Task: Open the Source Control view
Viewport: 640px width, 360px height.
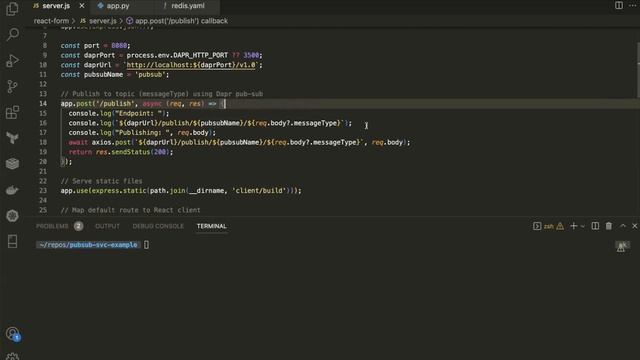Action: point(12,86)
